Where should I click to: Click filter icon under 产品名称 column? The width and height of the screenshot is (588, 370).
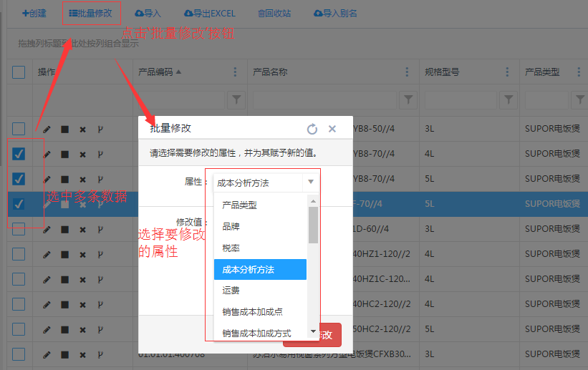click(x=408, y=99)
